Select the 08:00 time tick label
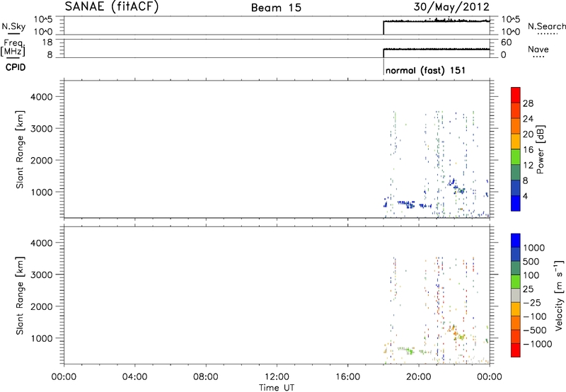Viewport: 566px width, 392px height. point(206,376)
